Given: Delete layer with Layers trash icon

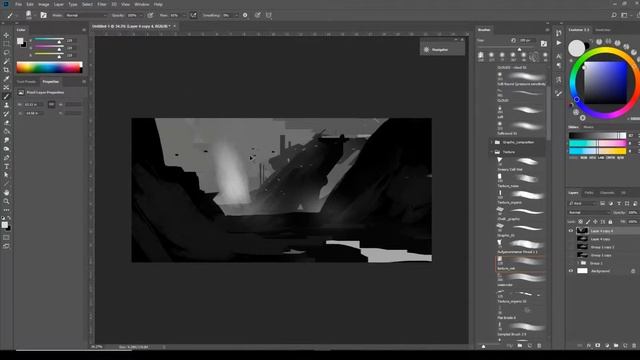Looking at the screenshot, I should point(634,345).
